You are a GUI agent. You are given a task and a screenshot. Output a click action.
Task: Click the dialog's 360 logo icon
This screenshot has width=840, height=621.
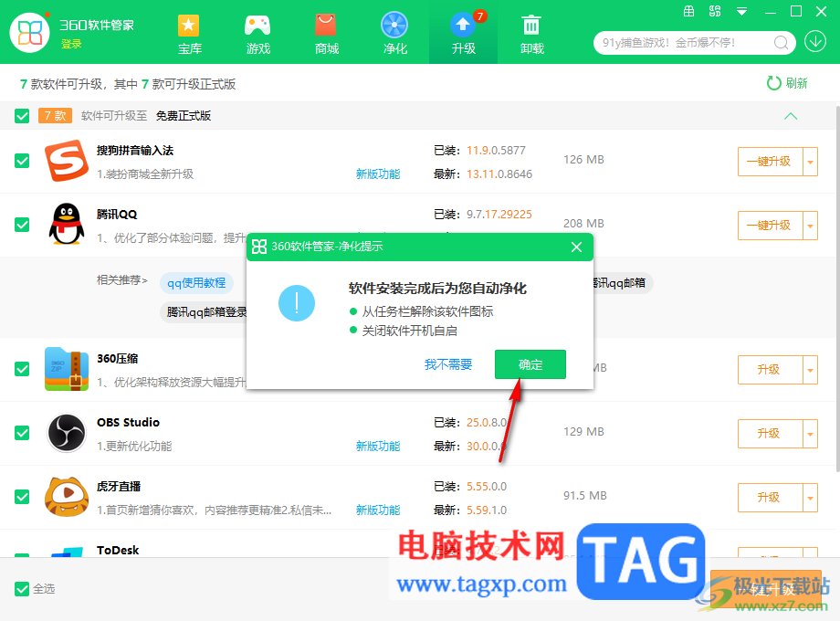[x=259, y=247]
